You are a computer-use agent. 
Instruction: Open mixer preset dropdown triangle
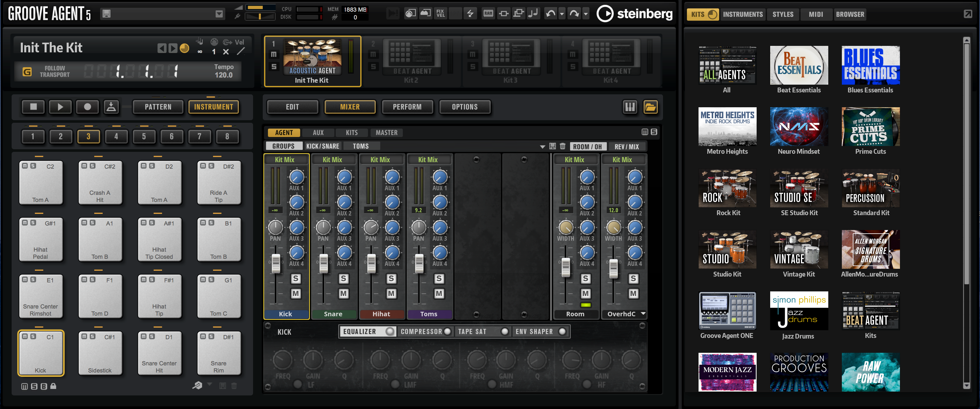coord(543,147)
